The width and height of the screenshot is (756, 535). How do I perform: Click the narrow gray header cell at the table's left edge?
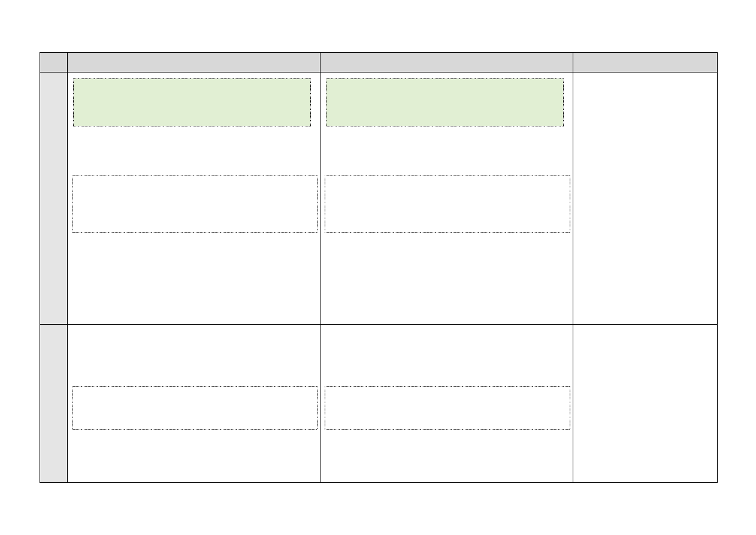(53, 62)
